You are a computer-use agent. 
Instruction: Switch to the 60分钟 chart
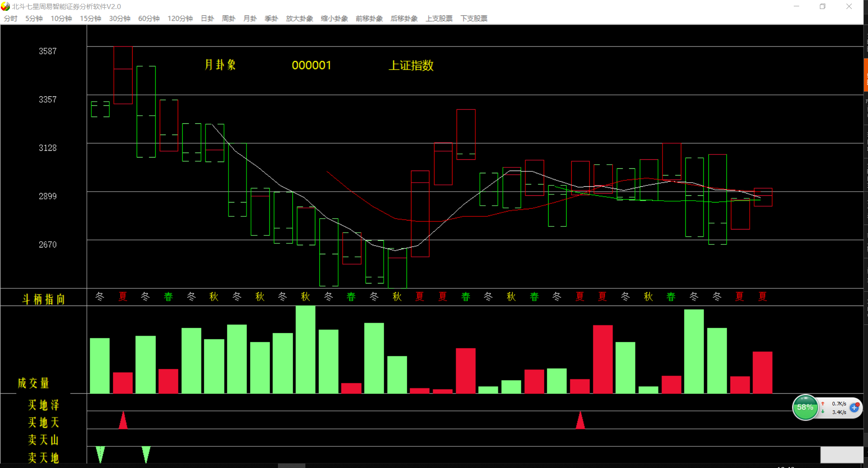tap(149, 18)
